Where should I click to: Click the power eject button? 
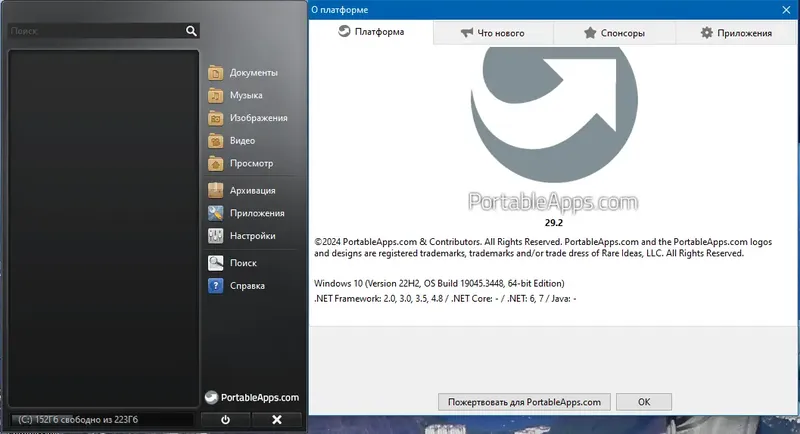pyautogui.click(x=225, y=420)
